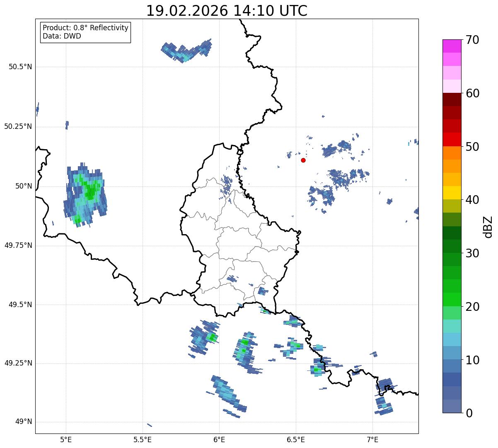This screenshot has width=498, height=448.
Task: Click the '50.5°N' latitude label
Action: (20, 67)
